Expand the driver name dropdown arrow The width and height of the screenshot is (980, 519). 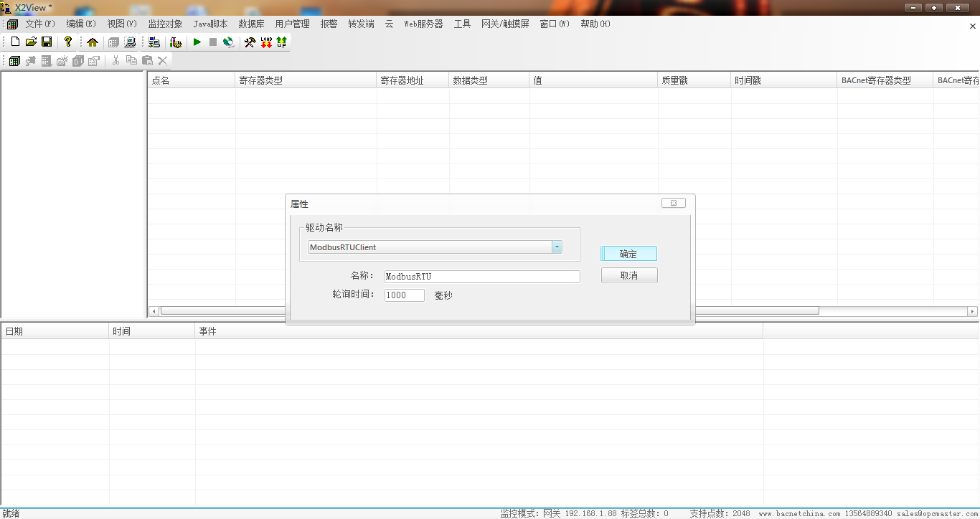tap(557, 247)
